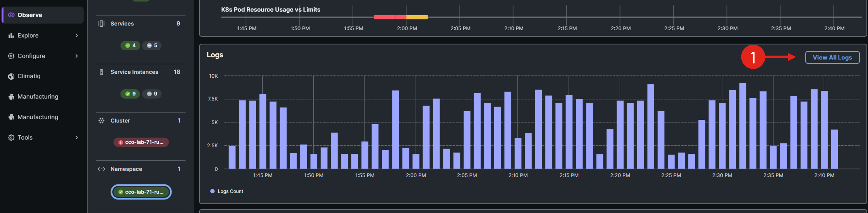
Task: Click the Tools gear icon
Action: pos(11,138)
